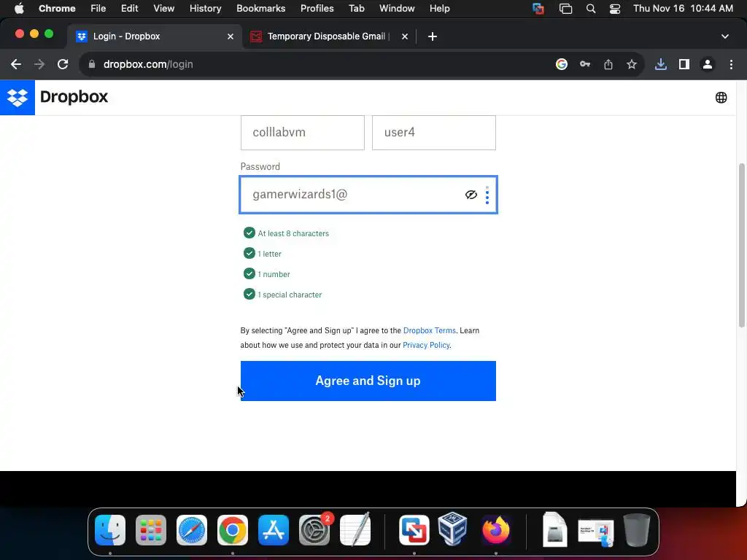Image resolution: width=747 pixels, height=560 pixels.
Task: Open the File menu
Action: tap(98, 8)
